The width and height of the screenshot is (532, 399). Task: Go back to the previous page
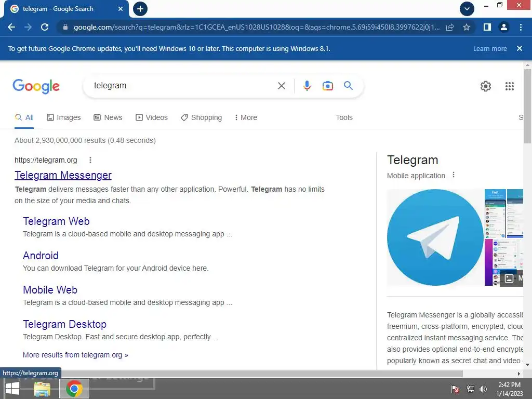click(x=11, y=27)
